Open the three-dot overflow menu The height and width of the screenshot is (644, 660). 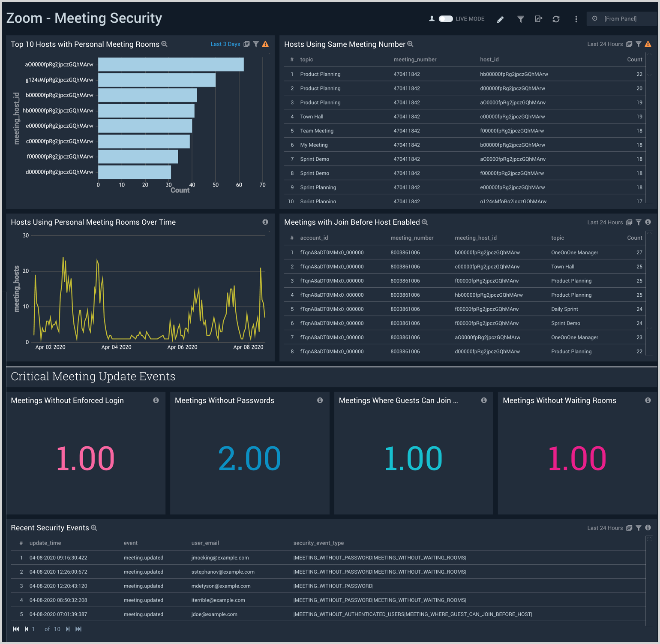pos(576,19)
